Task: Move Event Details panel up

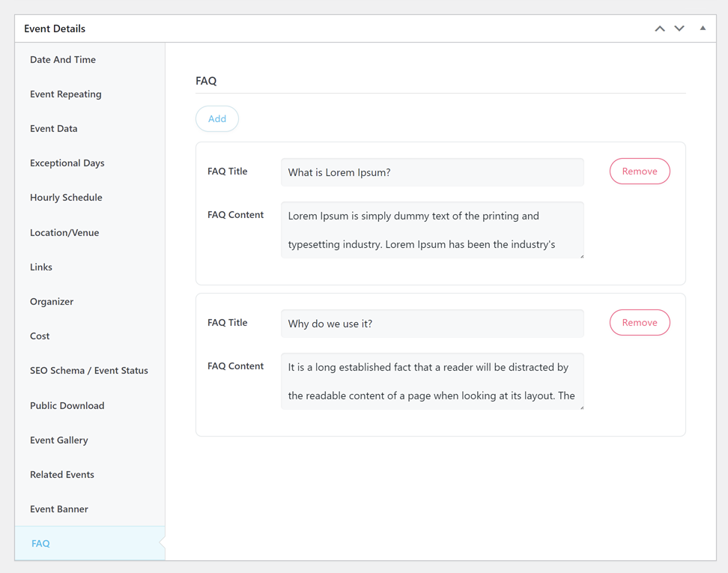Action: (660, 28)
